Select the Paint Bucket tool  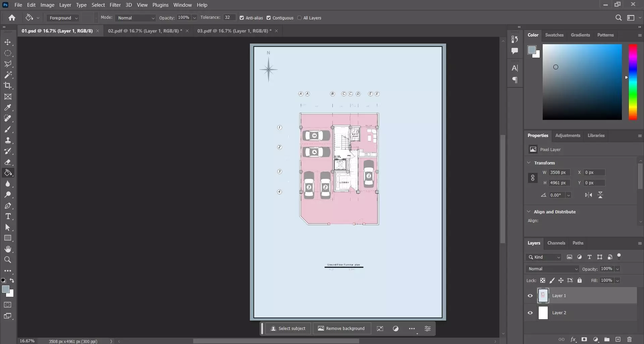pyautogui.click(x=8, y=173)
